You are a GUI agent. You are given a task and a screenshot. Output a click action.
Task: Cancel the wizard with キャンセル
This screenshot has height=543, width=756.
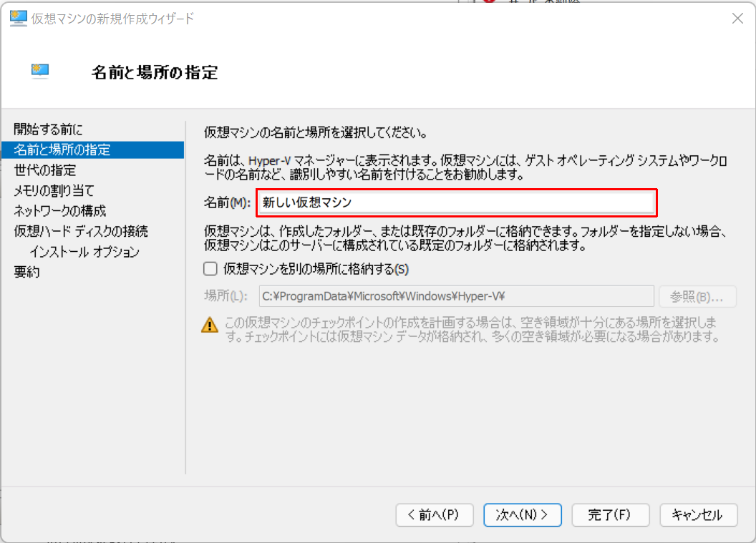699,515
